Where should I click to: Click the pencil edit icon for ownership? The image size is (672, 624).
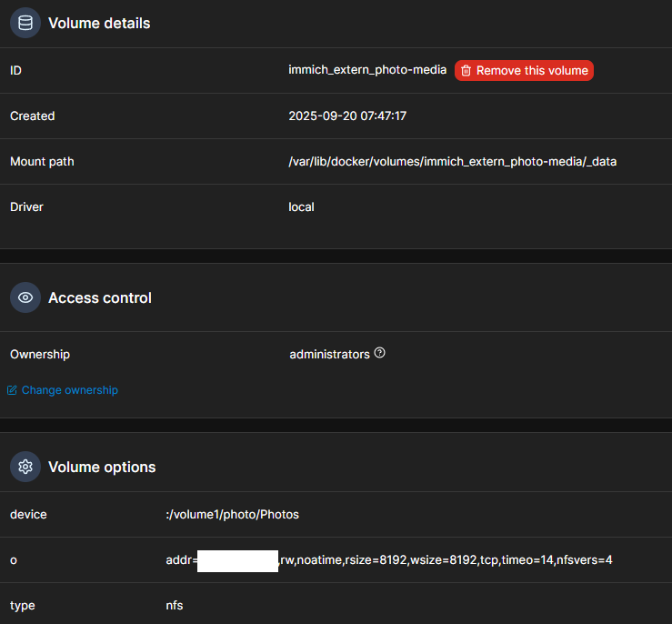tap(12, 390)
